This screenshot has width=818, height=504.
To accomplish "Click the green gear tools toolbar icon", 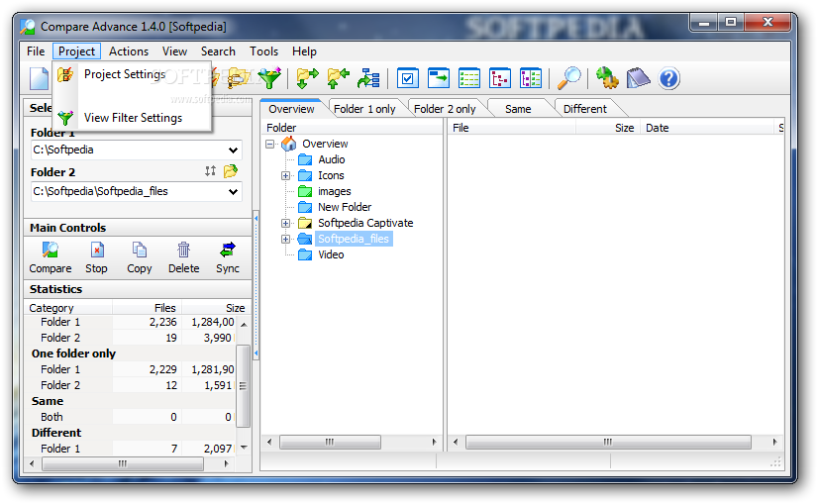I will click(607, 78).
